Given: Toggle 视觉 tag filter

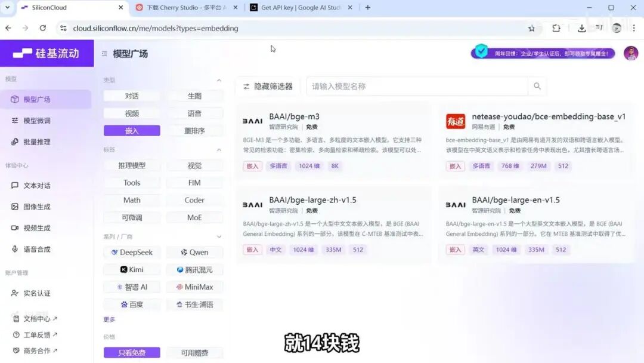Looking at the screenshot, I should tap(194, 165).
